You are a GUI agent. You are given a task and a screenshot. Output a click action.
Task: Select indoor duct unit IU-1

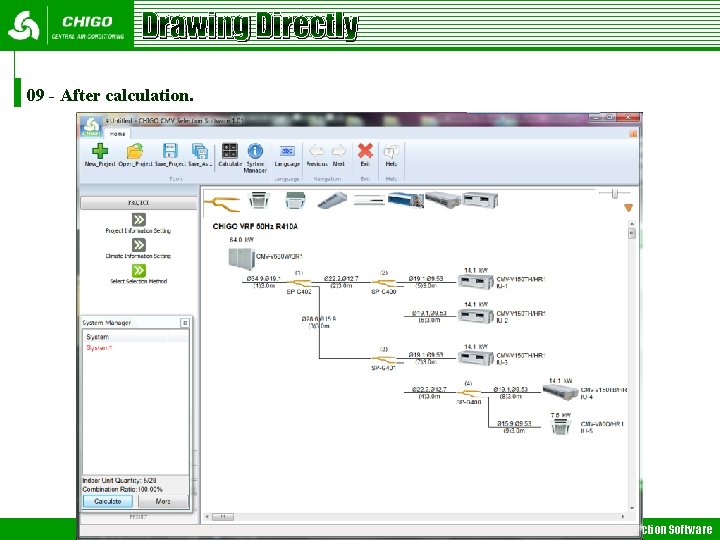click(476, 281)
